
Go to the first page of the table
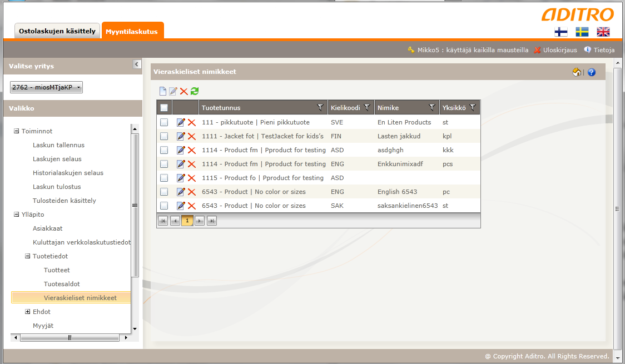(x=163, y=221)
